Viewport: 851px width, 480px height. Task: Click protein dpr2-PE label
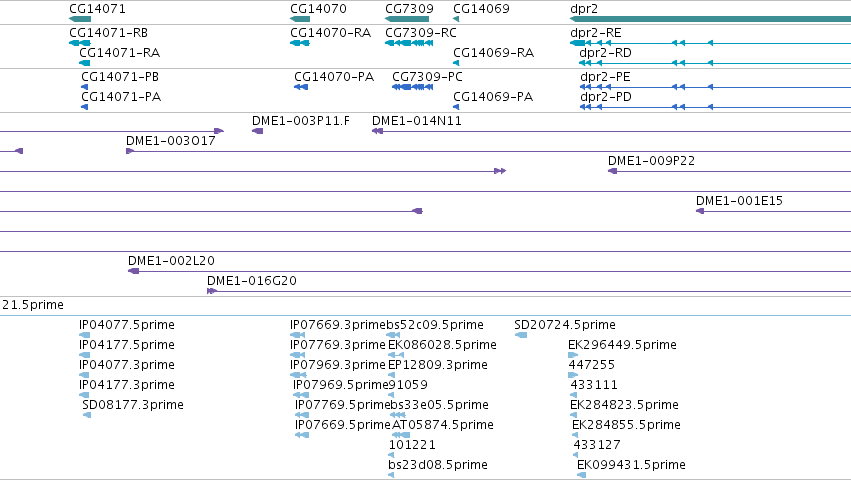[606, 77]
